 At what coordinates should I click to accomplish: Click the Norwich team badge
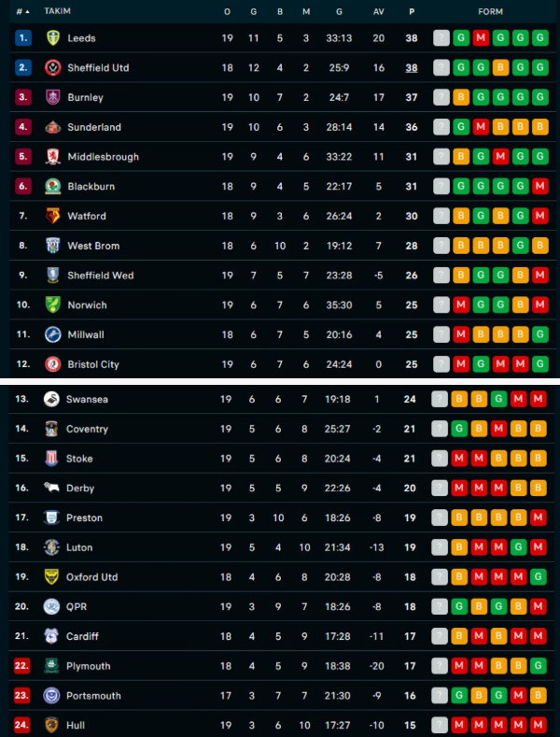pyautogui.click(x=53, y=305)
